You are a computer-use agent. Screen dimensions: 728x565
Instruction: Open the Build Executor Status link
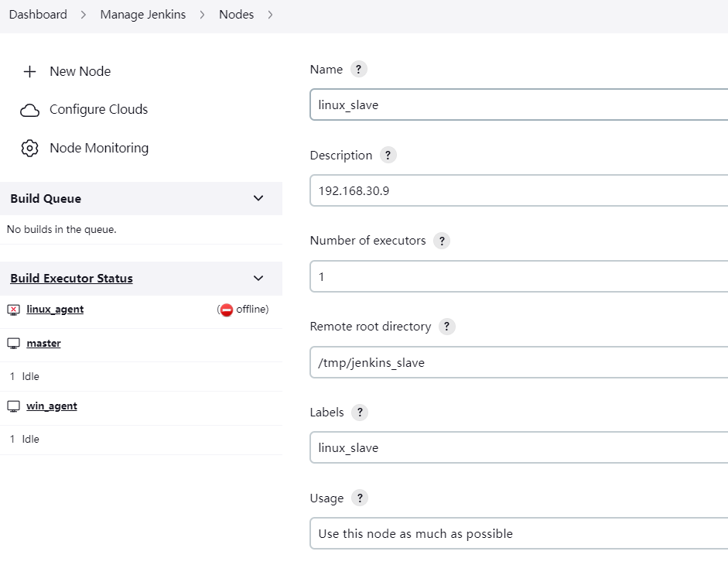tap(71, 279)
